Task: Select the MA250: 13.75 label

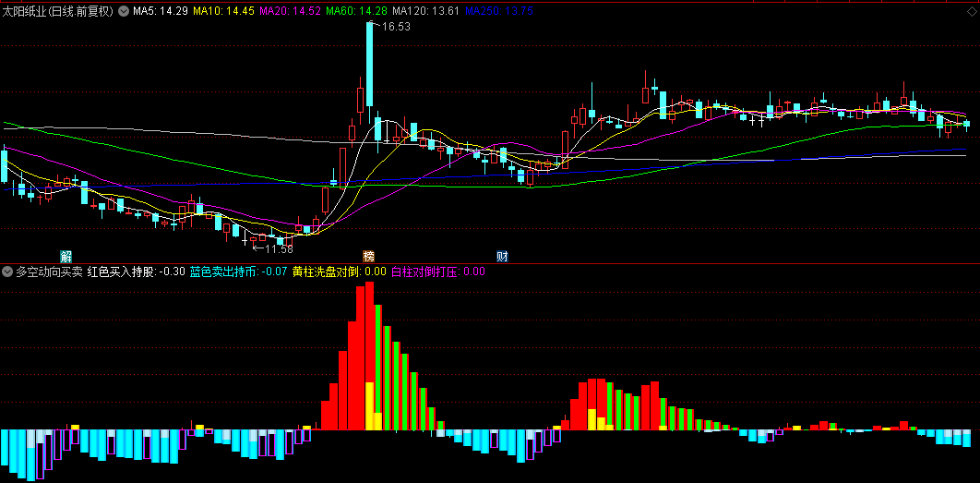Action: 498,11
